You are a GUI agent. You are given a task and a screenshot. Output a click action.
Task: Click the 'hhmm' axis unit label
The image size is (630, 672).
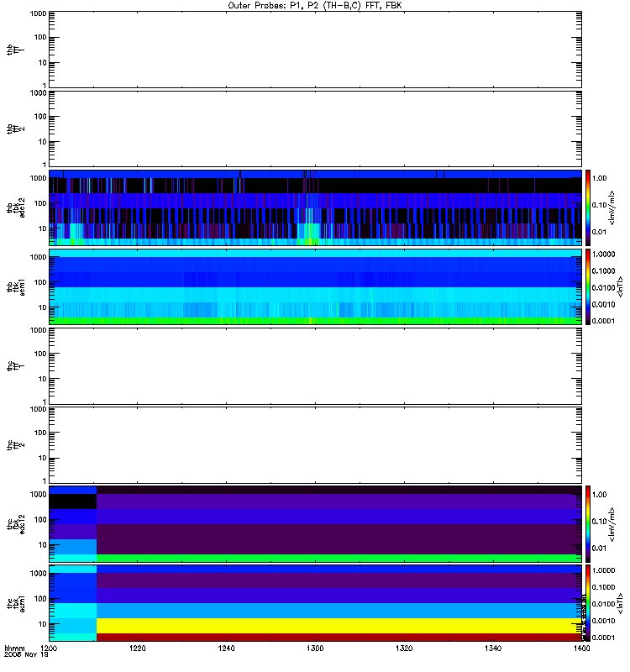point(14,648)
